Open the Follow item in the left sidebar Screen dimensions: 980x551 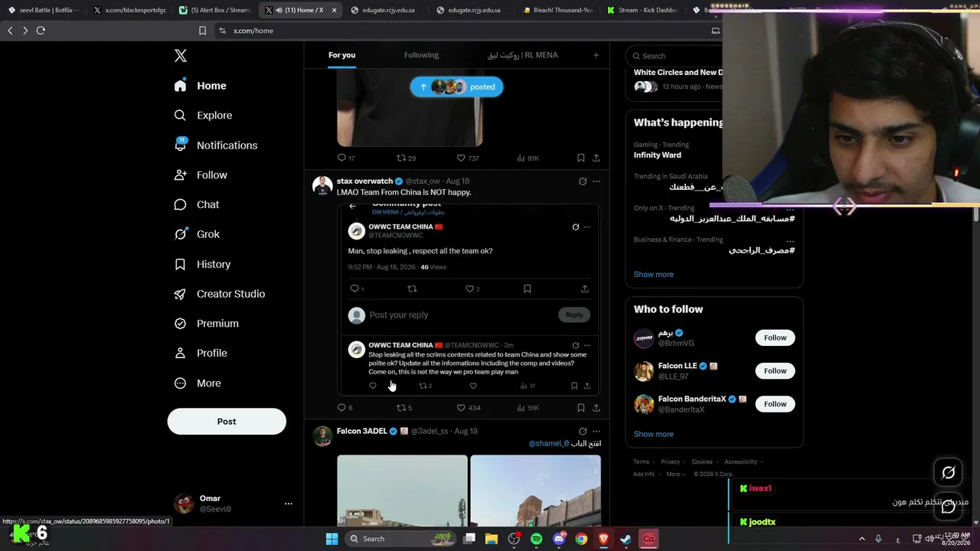tap(200, 175)
